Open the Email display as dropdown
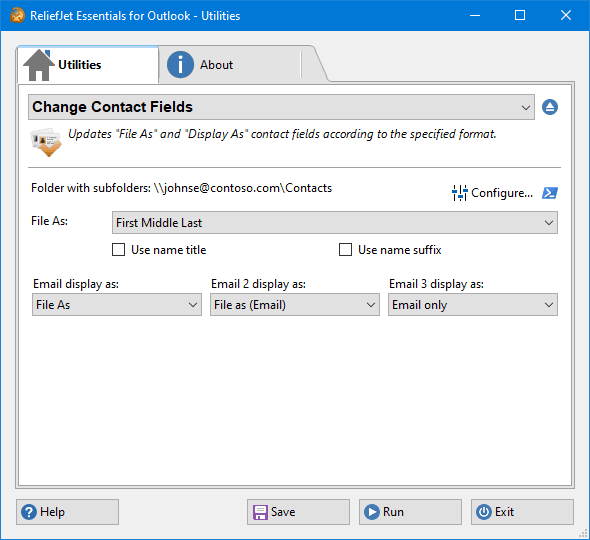Image resolution: width=590 pixels, height=540 pixels. [x=117, y=305]
